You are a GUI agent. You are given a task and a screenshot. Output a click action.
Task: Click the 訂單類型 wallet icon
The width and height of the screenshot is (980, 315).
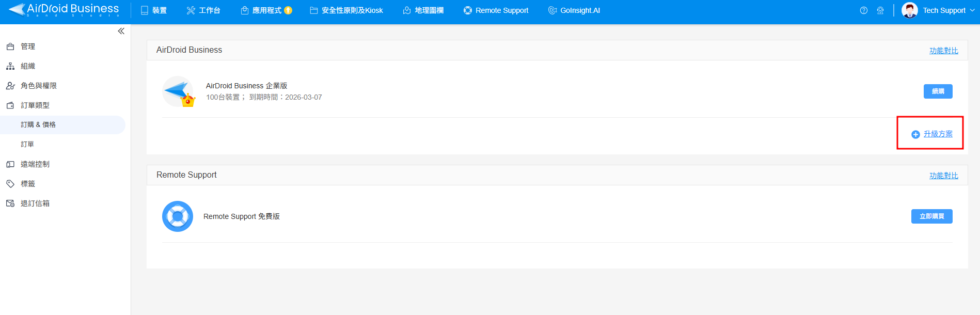(x=10, y=105)
